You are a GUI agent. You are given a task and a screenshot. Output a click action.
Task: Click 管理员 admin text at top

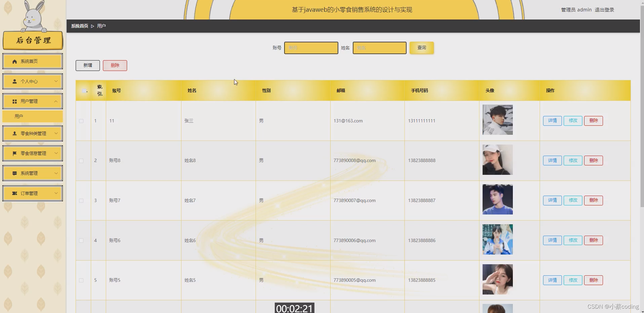pos(576,10)
